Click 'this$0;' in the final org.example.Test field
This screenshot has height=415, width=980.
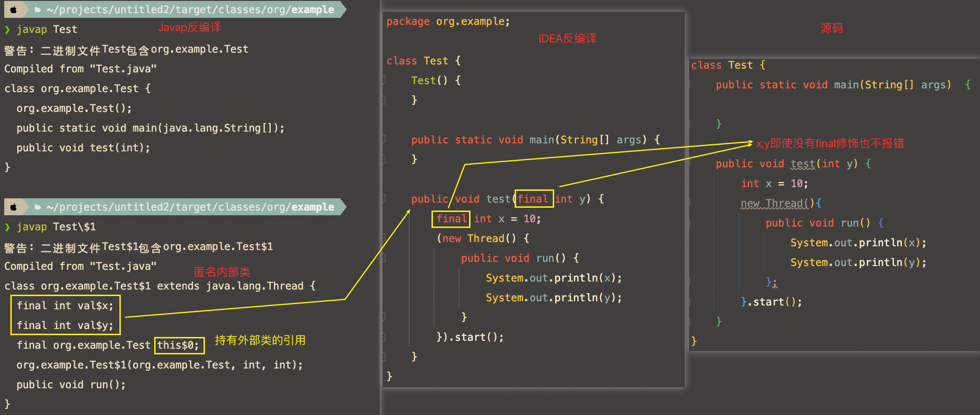point(178,345)
